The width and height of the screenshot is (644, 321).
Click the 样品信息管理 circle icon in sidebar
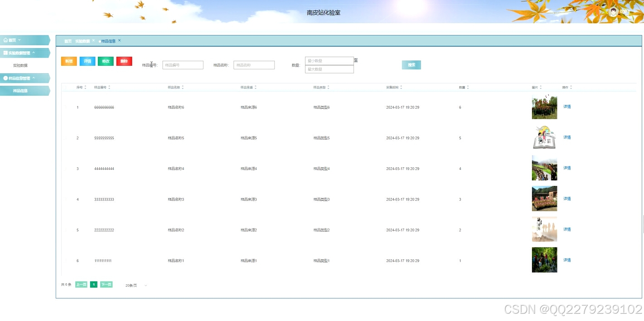6,78
